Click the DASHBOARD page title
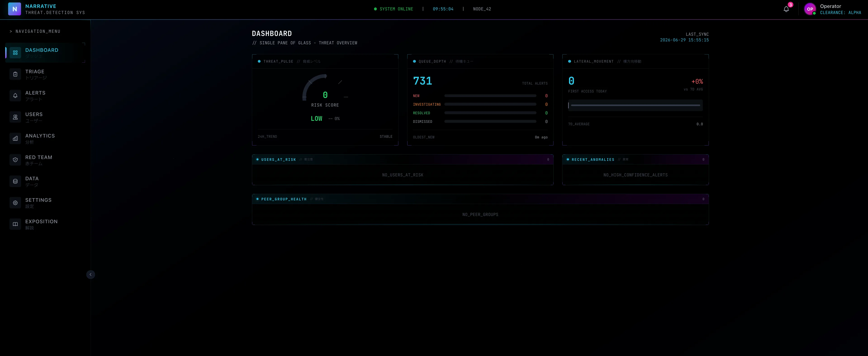Screen dimensions: 868x356 point(272,33)
